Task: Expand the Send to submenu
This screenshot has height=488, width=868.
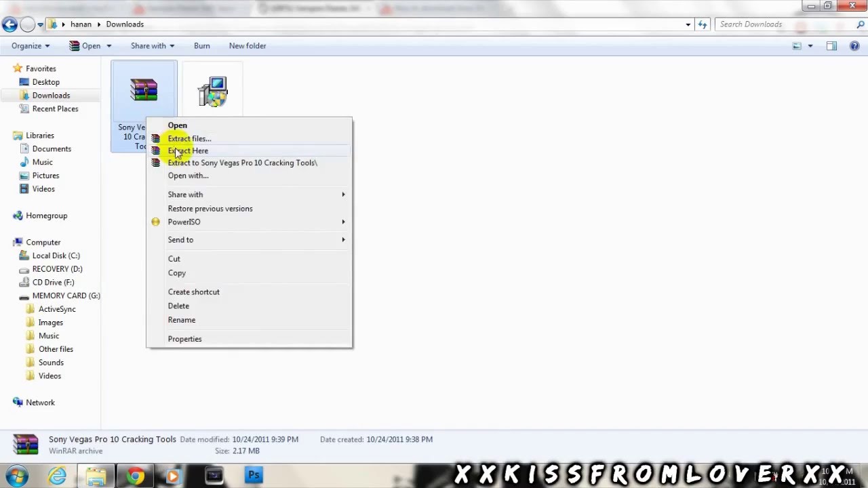Action: click(249, 240)
